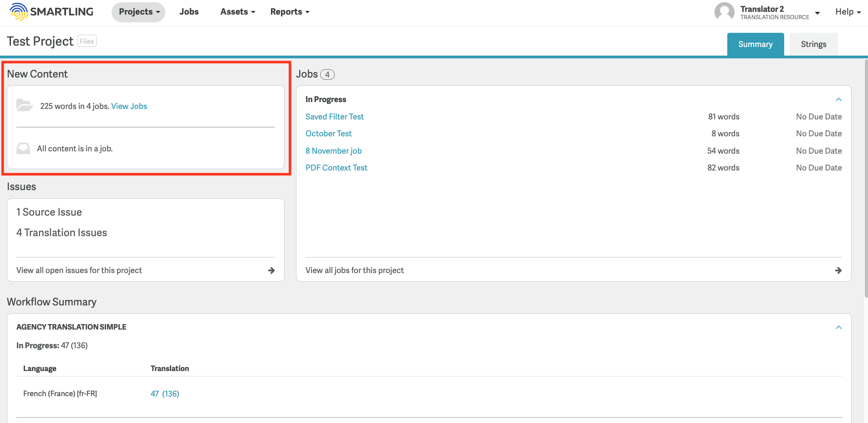Click the Jobs count badge showing 4
868x423 pixels.
[327, 74]
